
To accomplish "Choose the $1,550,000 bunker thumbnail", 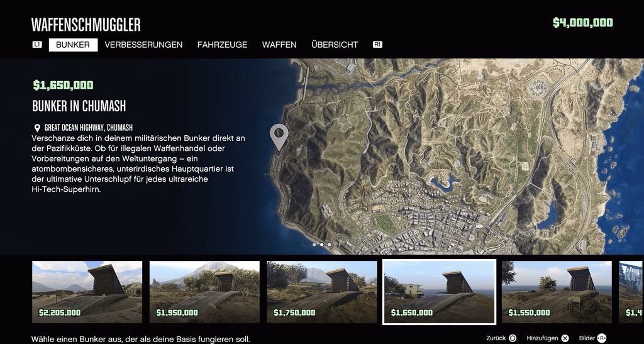I will point(557,292).
